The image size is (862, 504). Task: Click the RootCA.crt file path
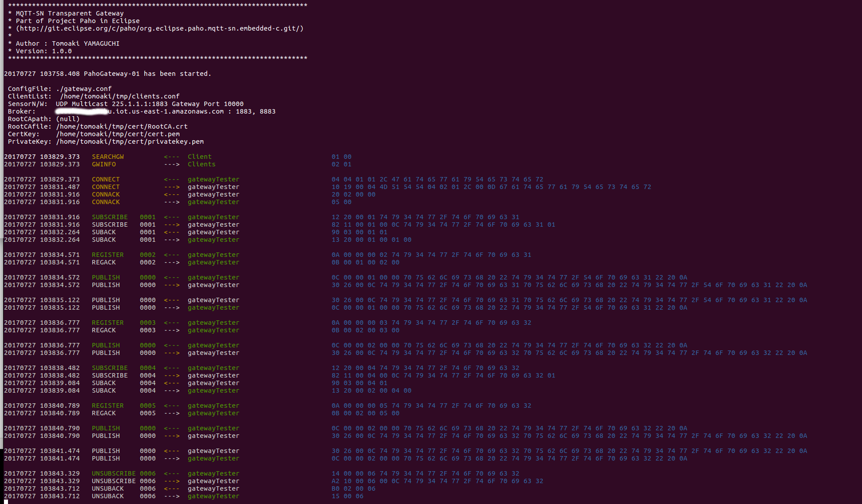pyautogui.click(x=122, y=126)
